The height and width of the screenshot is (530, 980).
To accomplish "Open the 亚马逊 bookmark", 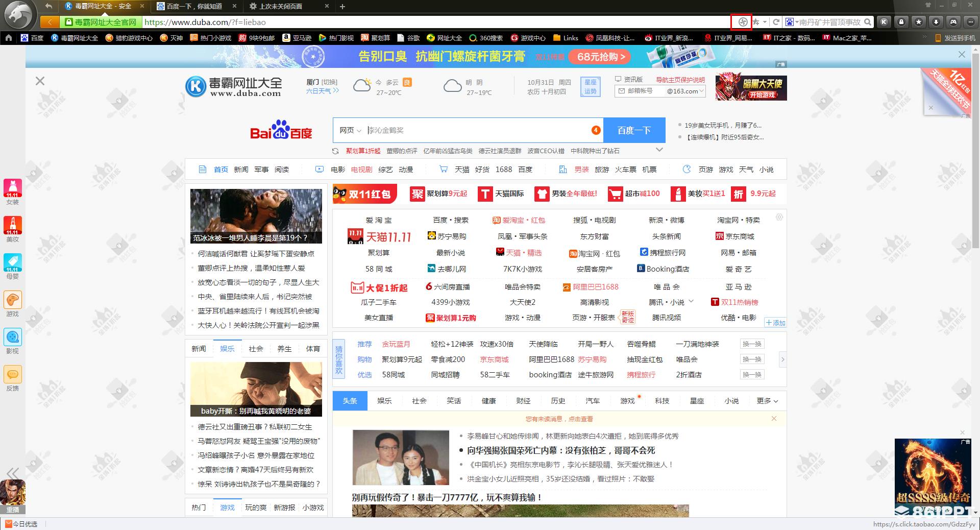I will click(296, 38).
